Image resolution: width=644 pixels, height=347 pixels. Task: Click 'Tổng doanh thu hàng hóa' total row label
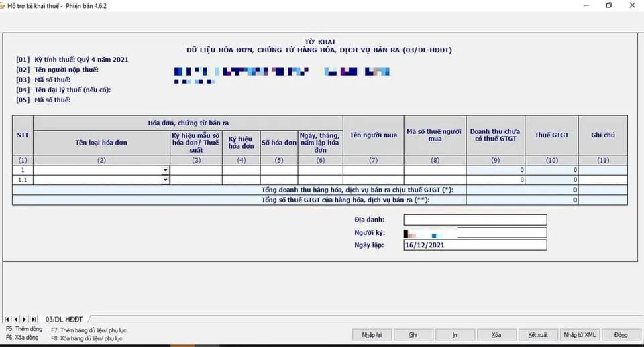coord(358,190)
